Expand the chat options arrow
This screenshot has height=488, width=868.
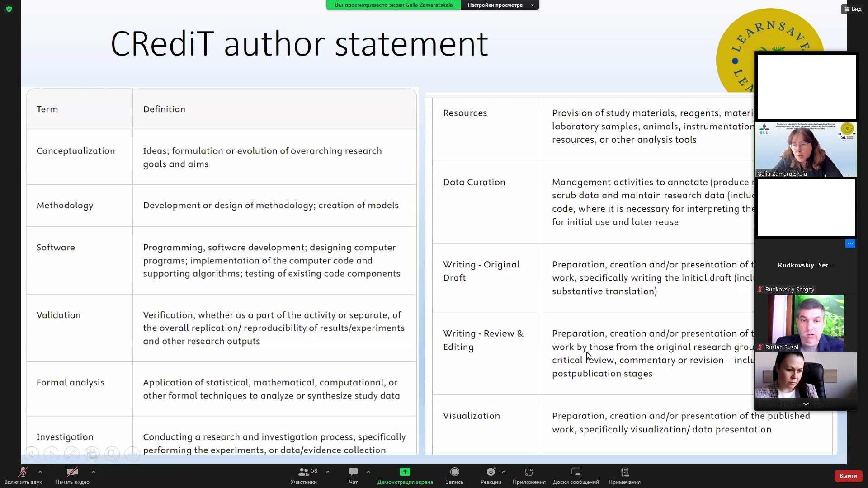(368, 472)
